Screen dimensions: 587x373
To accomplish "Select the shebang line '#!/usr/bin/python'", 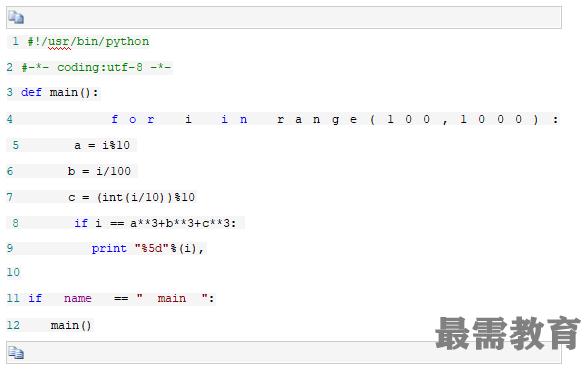I will point(88,41).
